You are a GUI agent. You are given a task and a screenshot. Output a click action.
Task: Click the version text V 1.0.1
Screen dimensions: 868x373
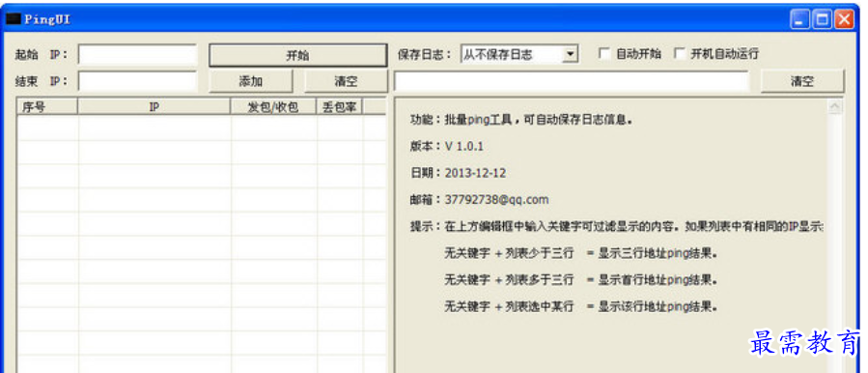(x=463, y=146)
